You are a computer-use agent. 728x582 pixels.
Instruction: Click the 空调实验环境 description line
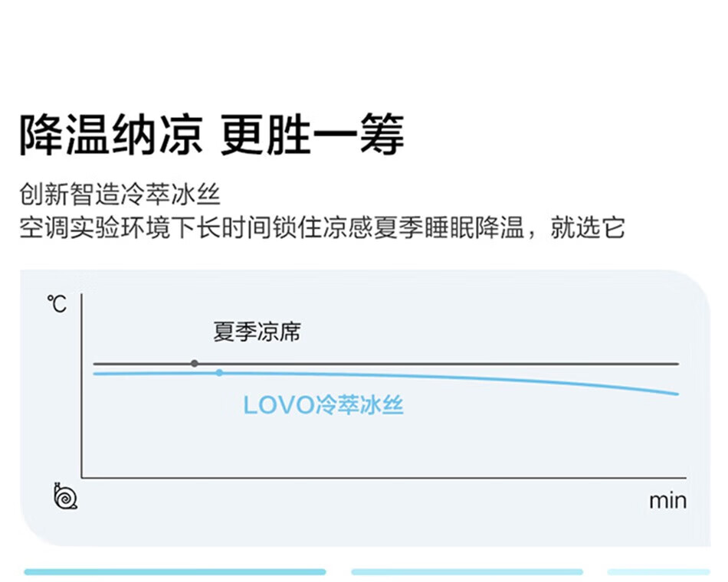coord(322,227)
